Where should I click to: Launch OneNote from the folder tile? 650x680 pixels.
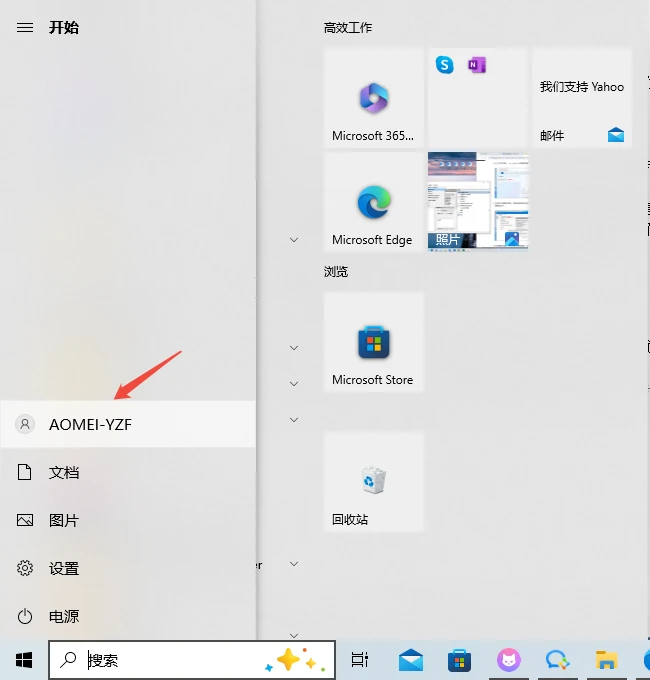click(x=477, y=65)
